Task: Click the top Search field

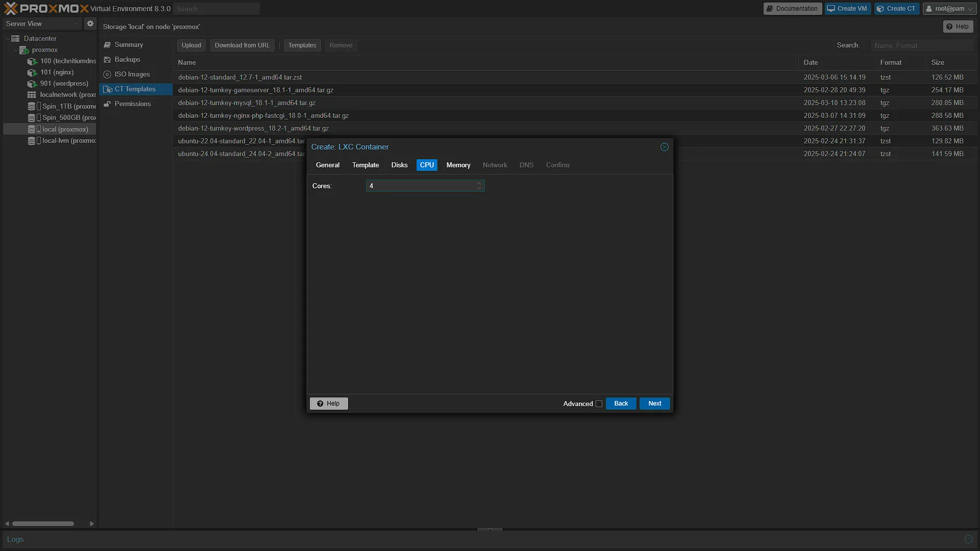Action: pos(216,9)
